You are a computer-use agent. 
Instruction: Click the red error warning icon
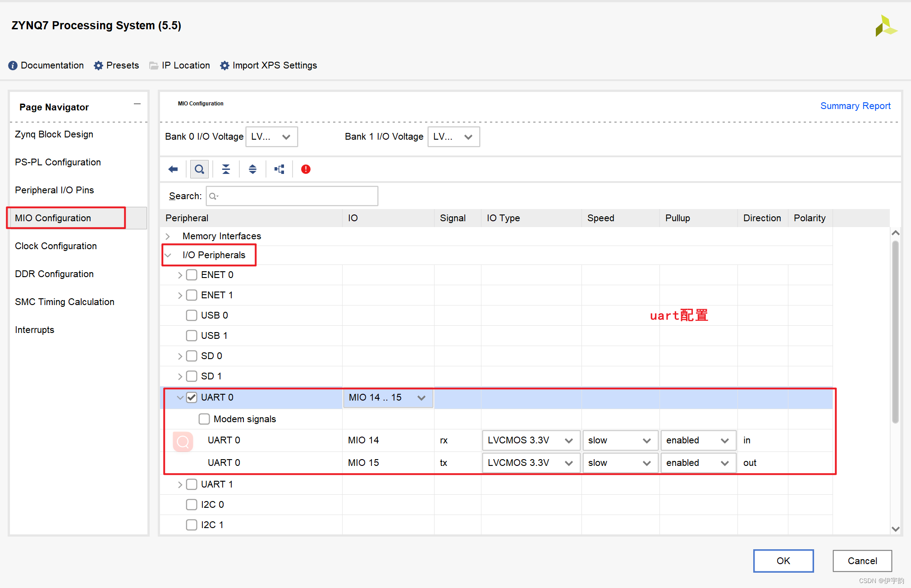coord(306,169)
